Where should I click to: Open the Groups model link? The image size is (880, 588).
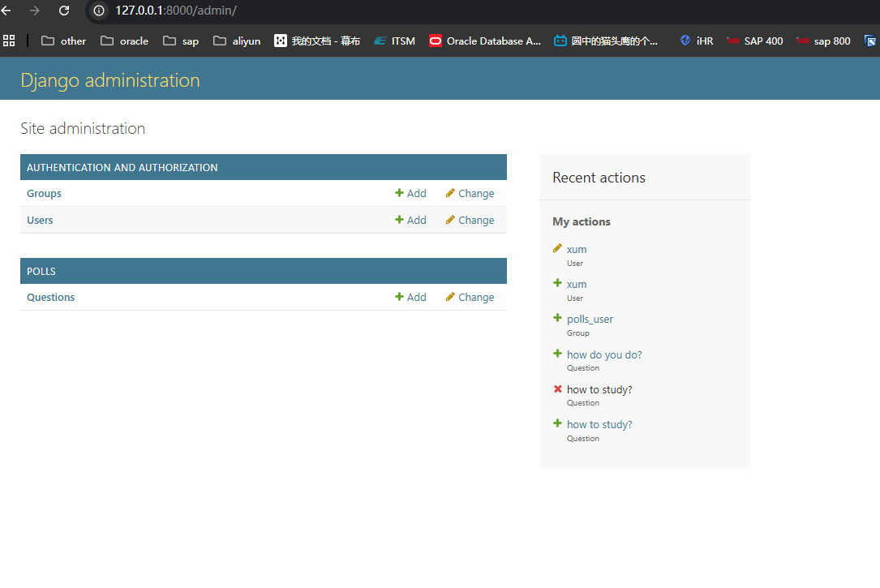[x=44, y=194]
